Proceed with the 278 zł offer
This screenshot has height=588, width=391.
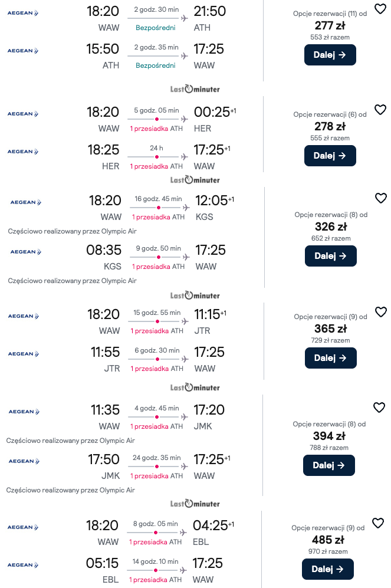pyautogui.click(x=330, y=156)
